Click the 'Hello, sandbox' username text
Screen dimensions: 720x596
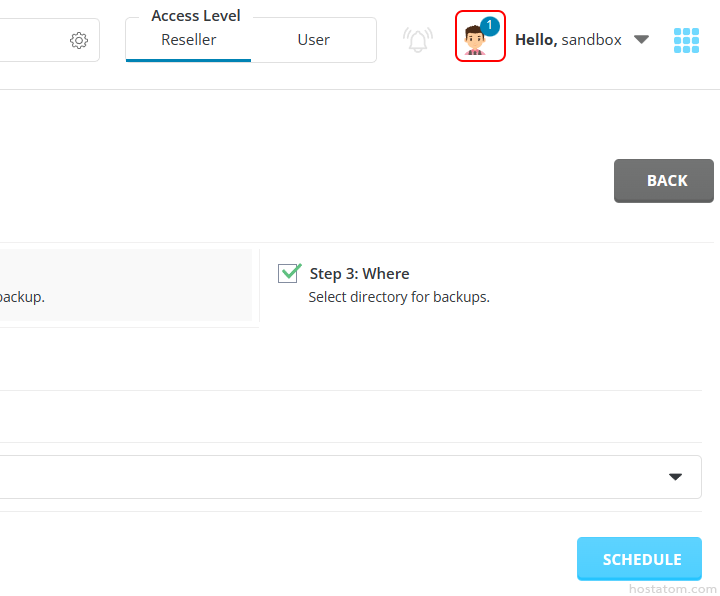[568, 40]
